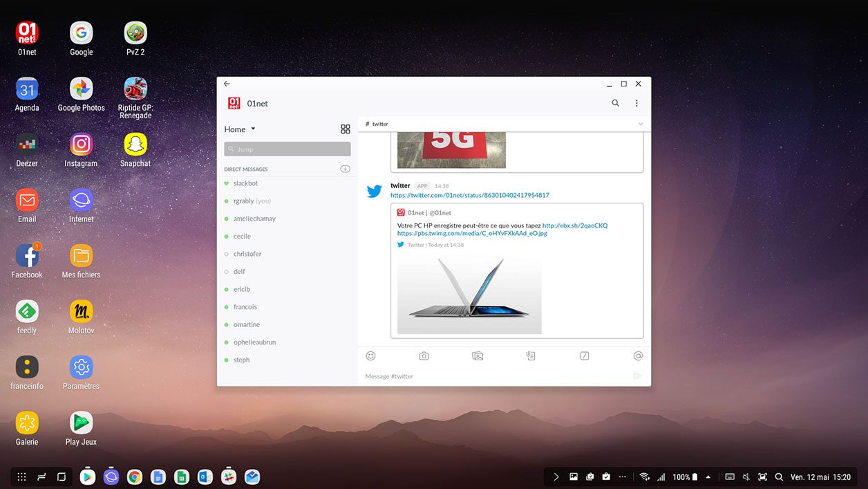Add a direct message with plus icon
The height and width of the screenshot is (489, 868).
click(346, 169)
